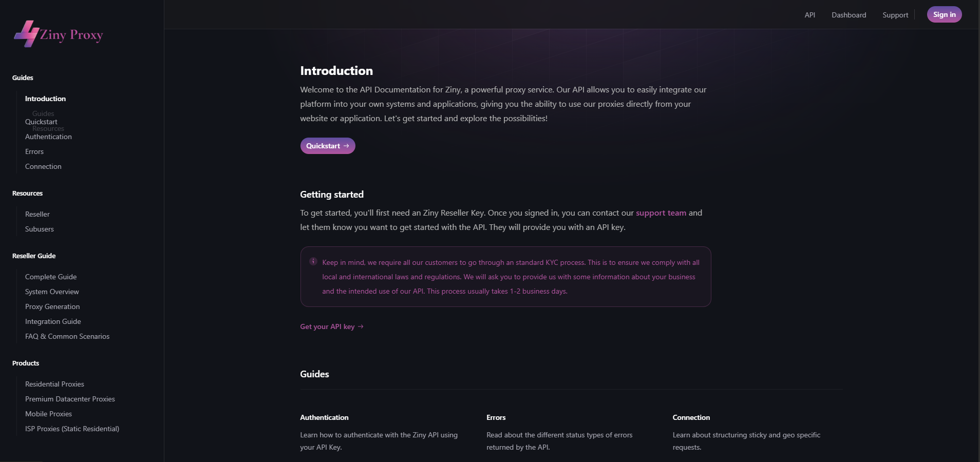Click the arrow next to Get your API key
980x462 pixels.
click(x=360, y=326)
